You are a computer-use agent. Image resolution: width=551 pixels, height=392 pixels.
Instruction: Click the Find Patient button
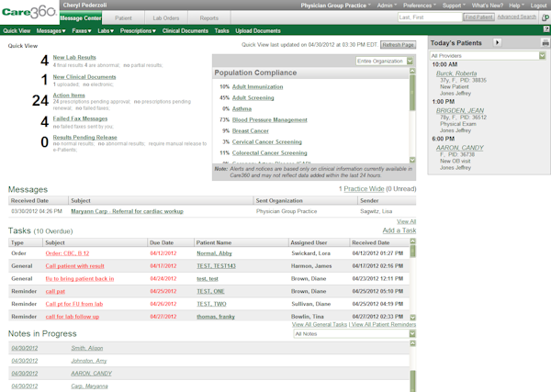pos(478,17)
